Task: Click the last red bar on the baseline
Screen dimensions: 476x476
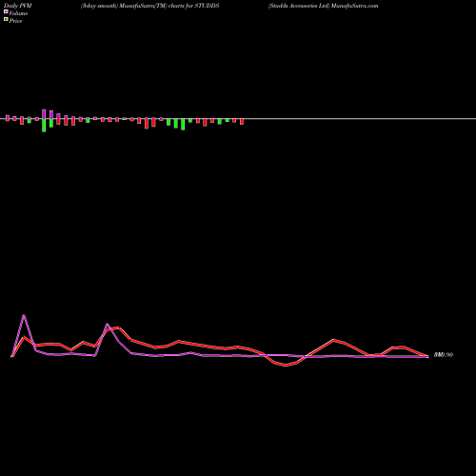Action: coord(242,122)
